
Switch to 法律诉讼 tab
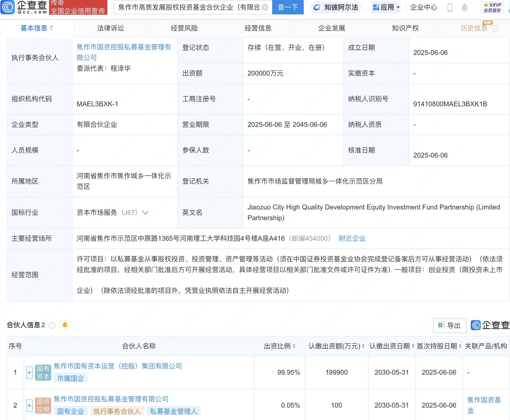110,28
